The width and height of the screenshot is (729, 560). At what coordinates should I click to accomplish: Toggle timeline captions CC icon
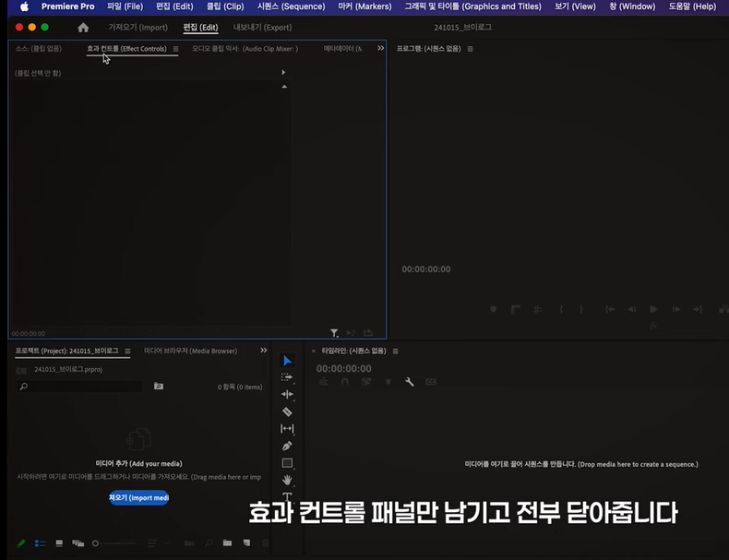click(x=431, y=382)
